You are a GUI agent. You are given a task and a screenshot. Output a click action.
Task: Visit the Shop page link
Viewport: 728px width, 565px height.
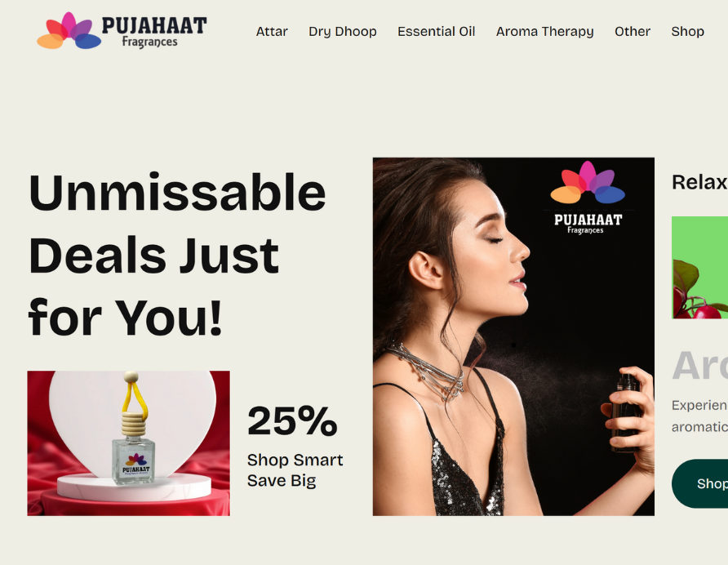(688, 32)
